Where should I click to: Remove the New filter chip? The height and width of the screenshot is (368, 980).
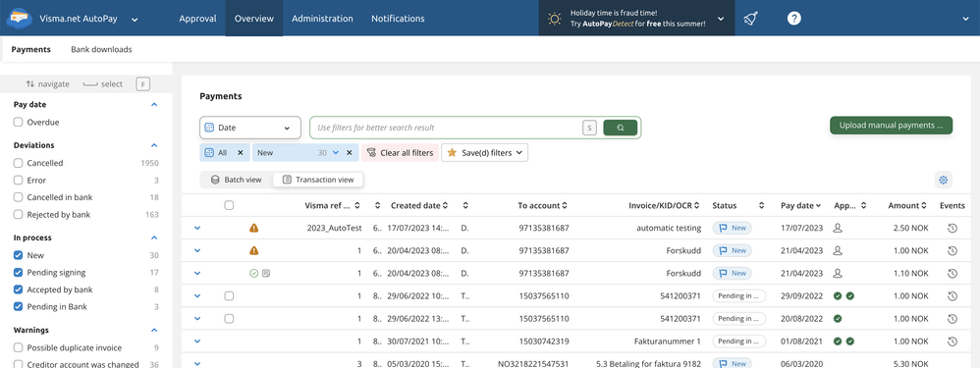[349, 152]
